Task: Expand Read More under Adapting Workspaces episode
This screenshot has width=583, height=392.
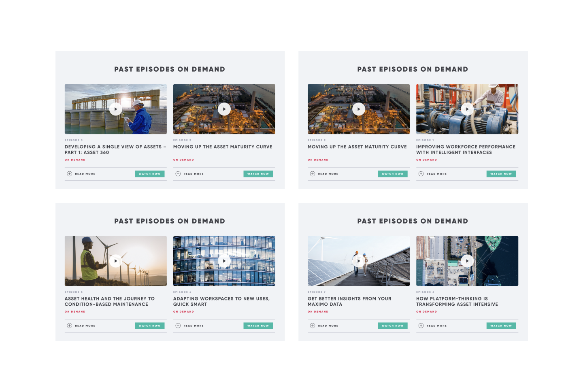Action: (189, 326)
